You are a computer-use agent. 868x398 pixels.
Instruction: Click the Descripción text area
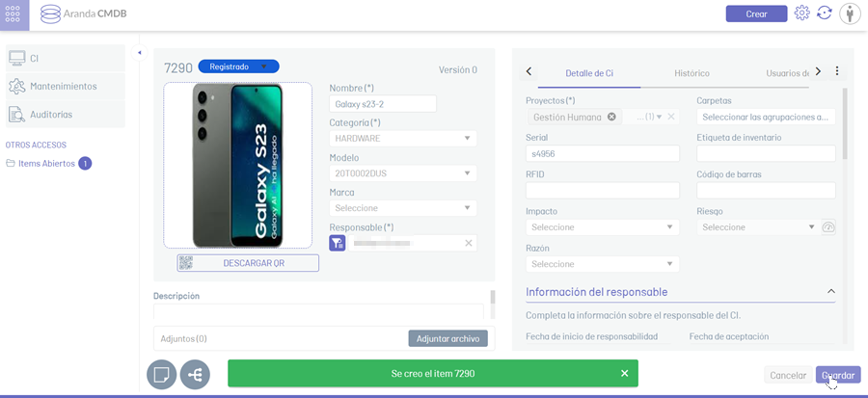pyautogui.click(x=318, y=311)
